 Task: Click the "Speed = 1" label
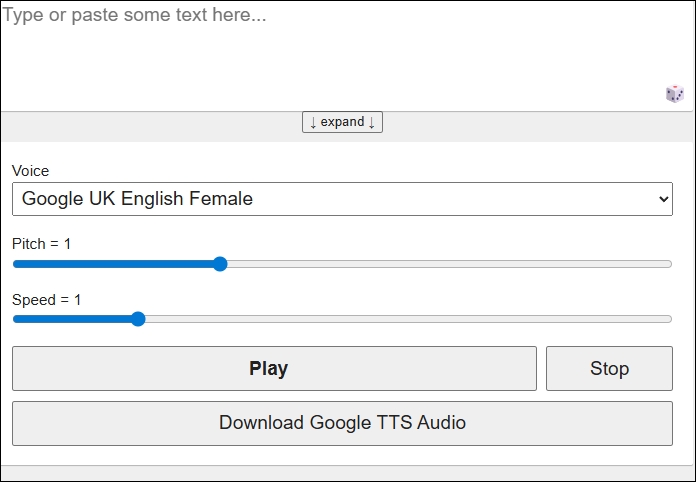[47, 300]
